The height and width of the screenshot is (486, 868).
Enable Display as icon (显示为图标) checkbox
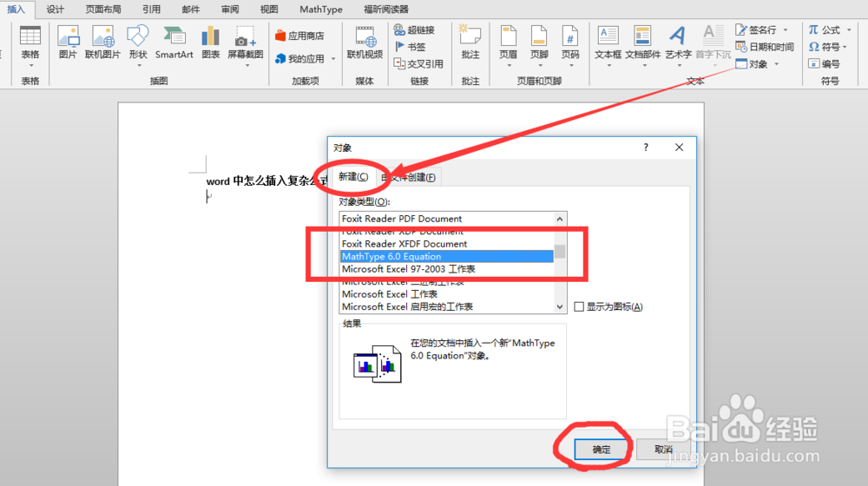[579, 306]
